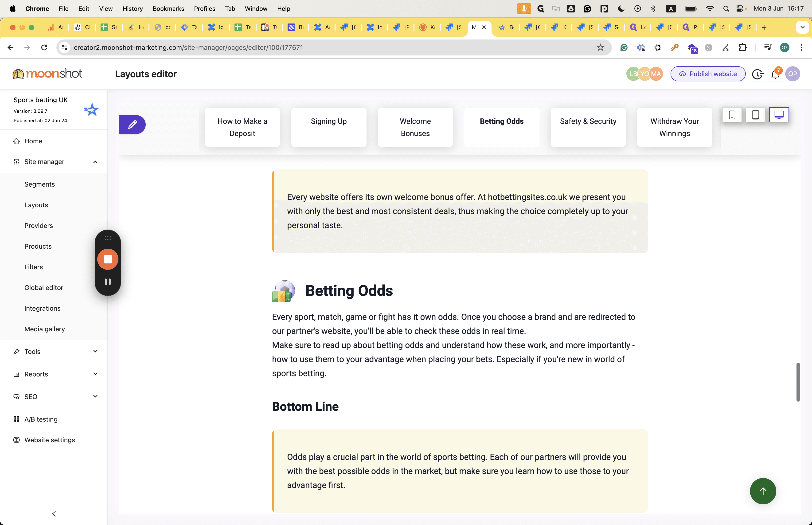Open Integrations in sidebar
812x525 pixels.
[42, 309]
